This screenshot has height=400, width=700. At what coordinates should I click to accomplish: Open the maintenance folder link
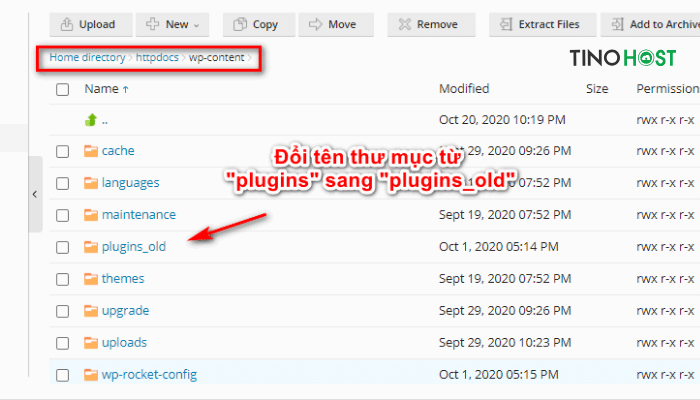coord(139,215)
